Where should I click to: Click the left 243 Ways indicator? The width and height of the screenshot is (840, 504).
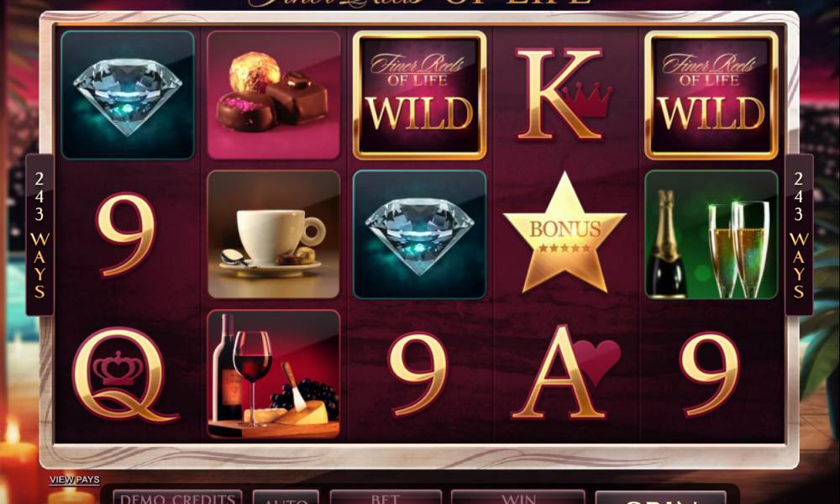(39, 234)
